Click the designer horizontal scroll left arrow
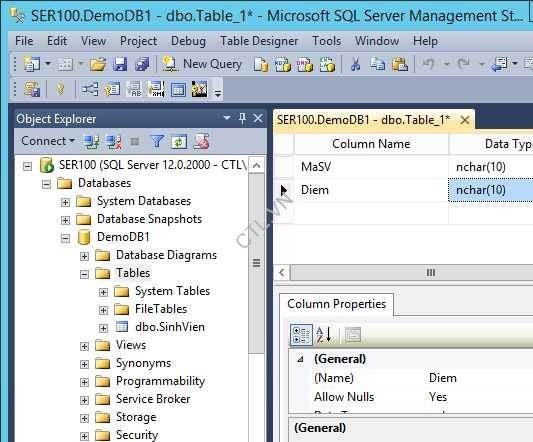The width and height of the screenshot is (533, 442). tap(282, 273)
